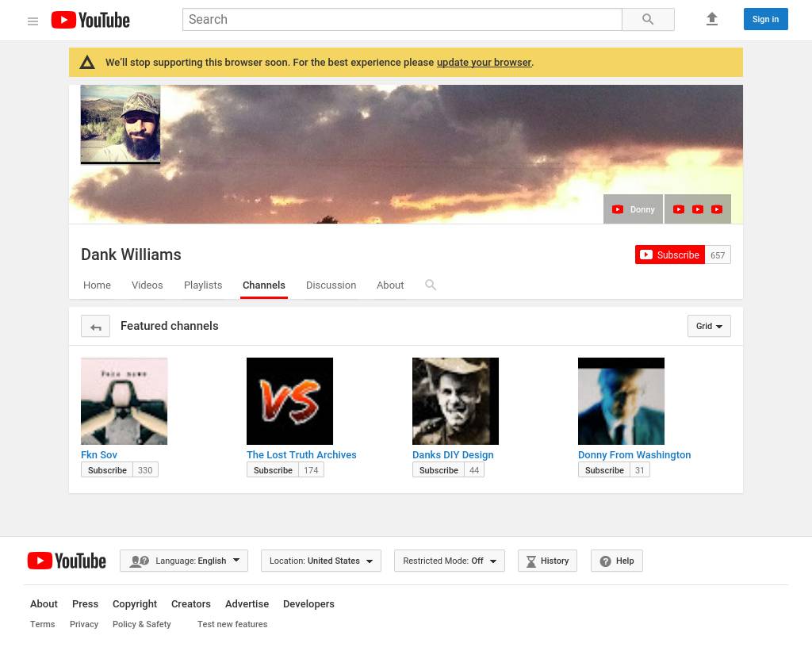Open the Privacy footer link
The height and width of the screenshot is (651, 812).
[x=84, y=625]
